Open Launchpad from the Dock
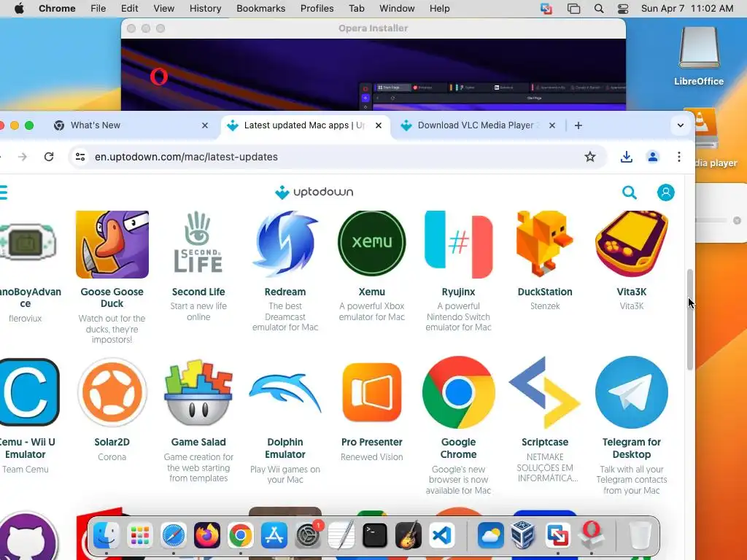Screen dimensions: 747x560 pos(140,535)
